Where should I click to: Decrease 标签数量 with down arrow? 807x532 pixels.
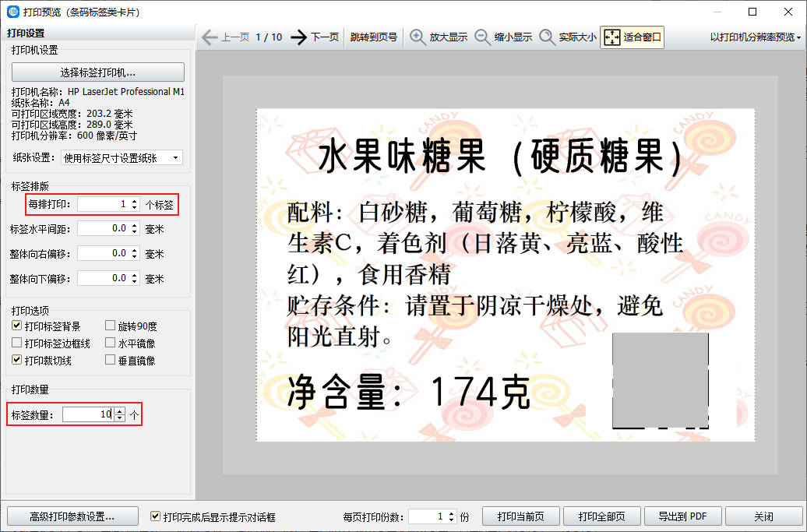click(119, 417)
